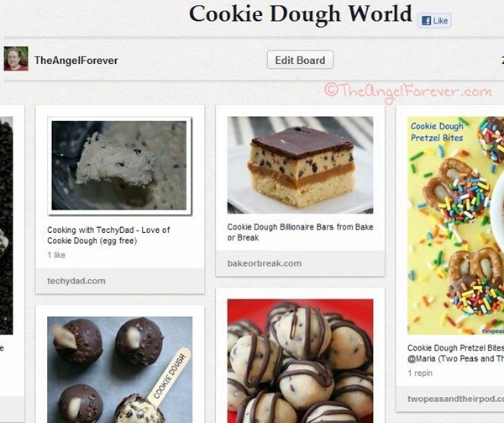Visit bakeorbreak.com source link
The width and height of the screenshot is (504, 423).
pyautogui.click(x=265, y=263)
